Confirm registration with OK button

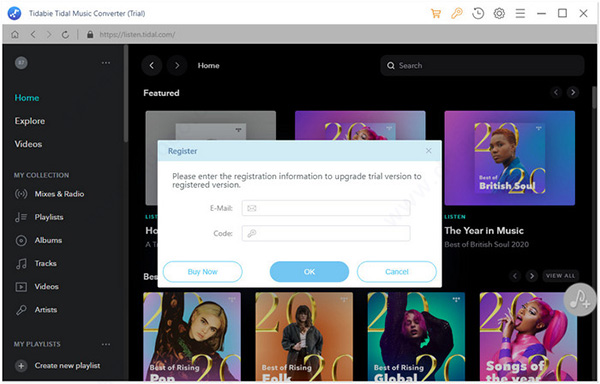(x=309, y=272)
